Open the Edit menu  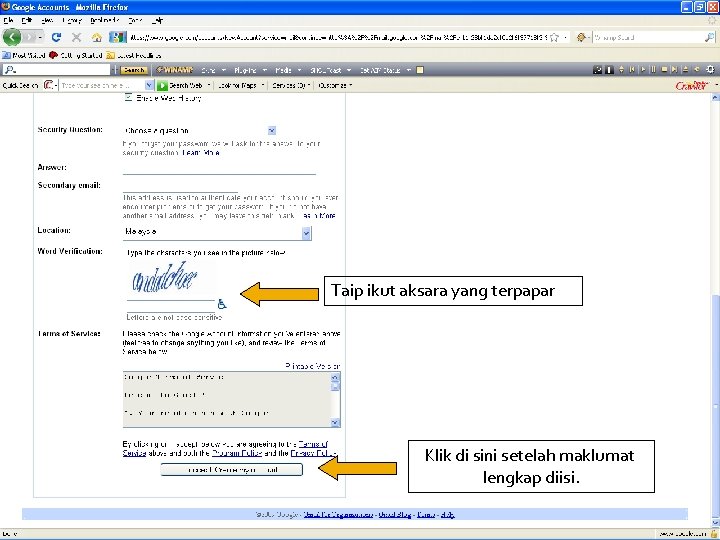click(27, 20)
